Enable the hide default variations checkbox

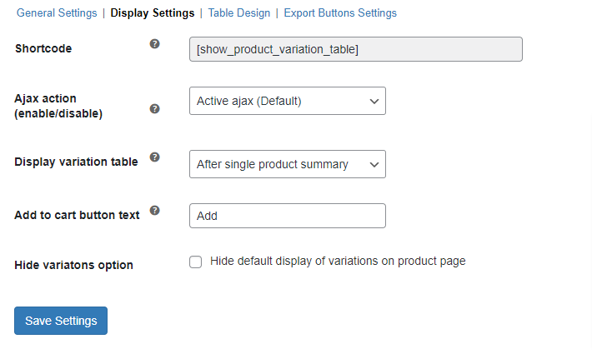click(196, 262)
